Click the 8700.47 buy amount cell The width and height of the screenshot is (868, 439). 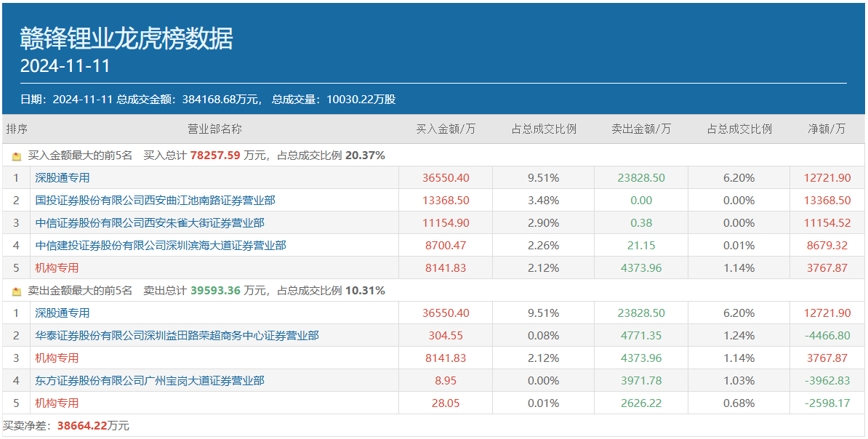pyautogui.click(x=446, y=245)
